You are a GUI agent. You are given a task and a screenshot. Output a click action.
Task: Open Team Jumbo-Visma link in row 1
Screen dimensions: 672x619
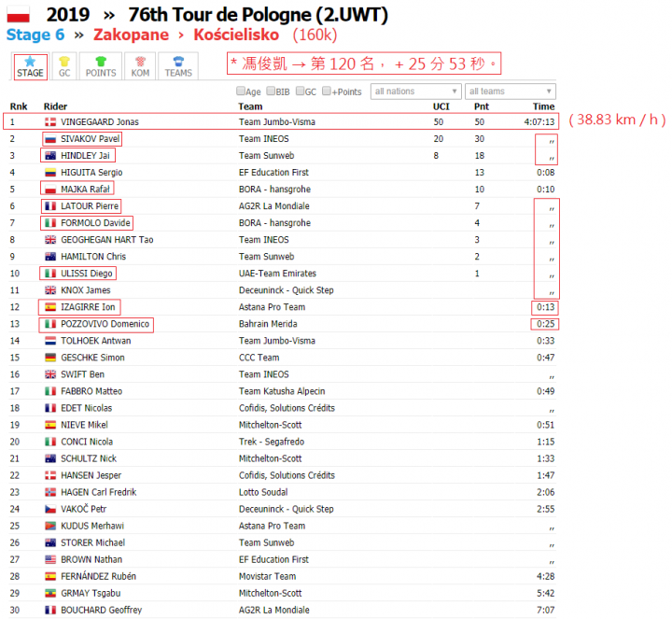pos(277,121)
